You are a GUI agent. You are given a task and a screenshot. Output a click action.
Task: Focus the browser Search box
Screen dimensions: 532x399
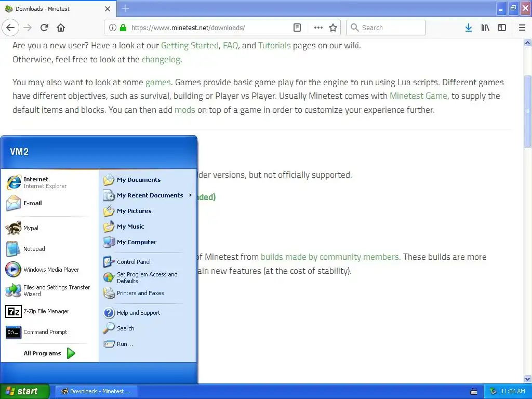(385, 28)
